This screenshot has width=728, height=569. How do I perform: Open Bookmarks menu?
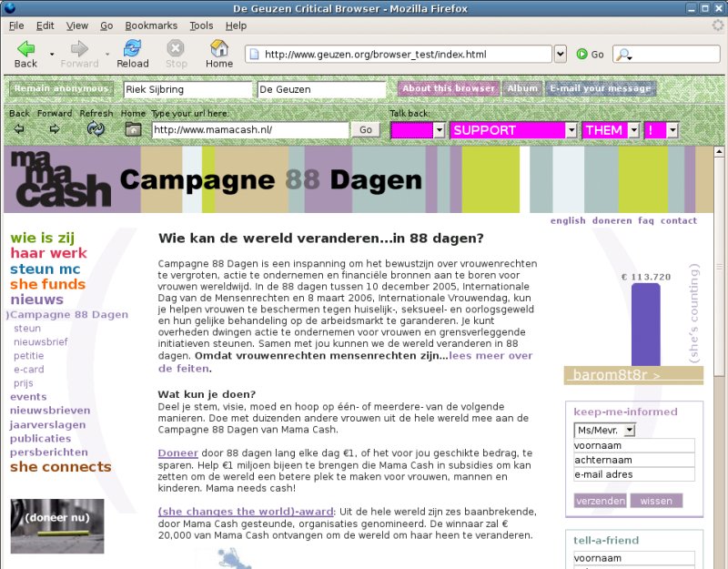pyautogui.click(x=151, y=25)
